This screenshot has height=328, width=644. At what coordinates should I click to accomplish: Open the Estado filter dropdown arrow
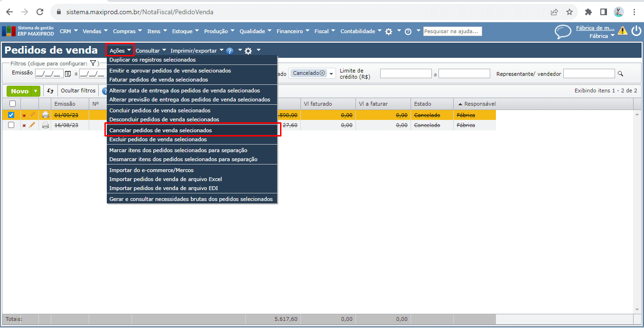332,73
